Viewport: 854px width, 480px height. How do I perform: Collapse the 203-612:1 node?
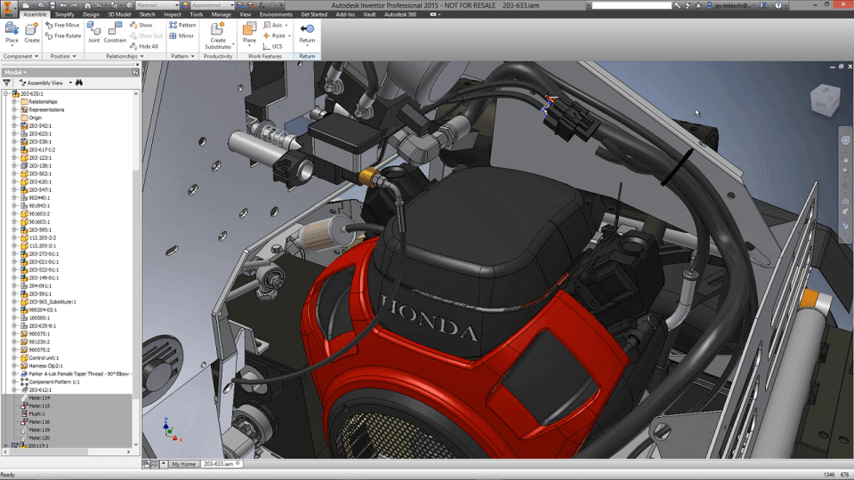[14, 390]
